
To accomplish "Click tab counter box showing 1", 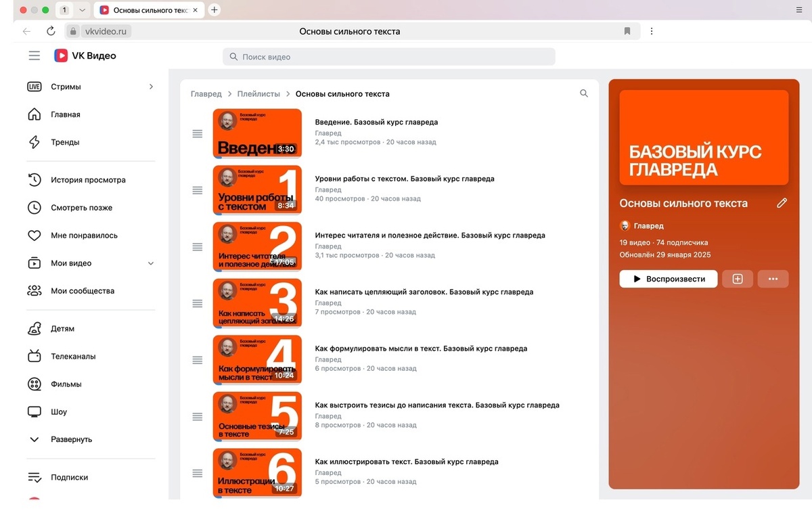I will (64, 10).
